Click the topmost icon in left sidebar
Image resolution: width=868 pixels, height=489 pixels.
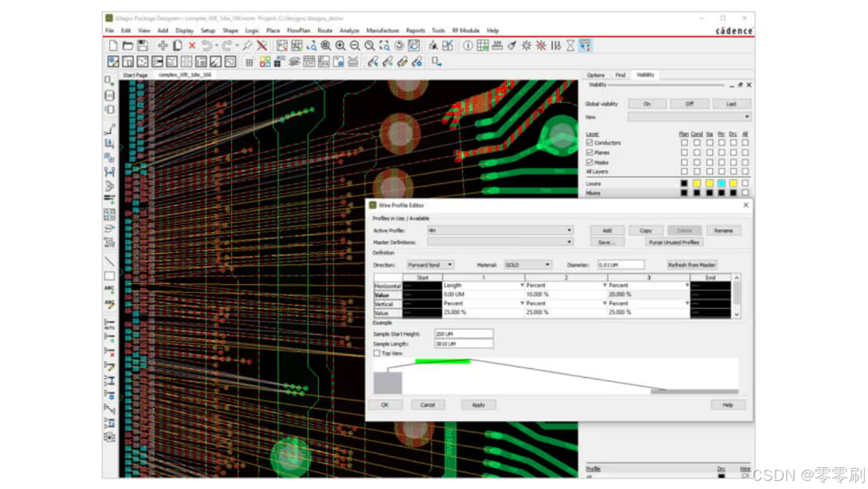(110, 81)
